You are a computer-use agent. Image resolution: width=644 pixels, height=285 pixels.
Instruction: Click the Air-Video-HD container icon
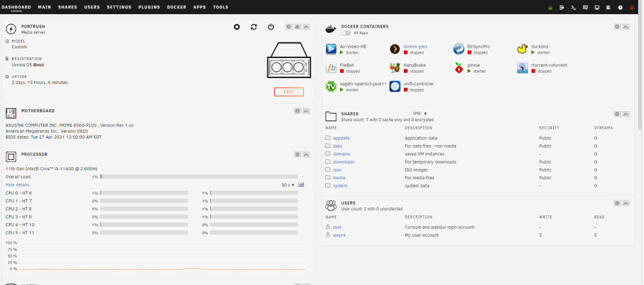tap(331, 50)
